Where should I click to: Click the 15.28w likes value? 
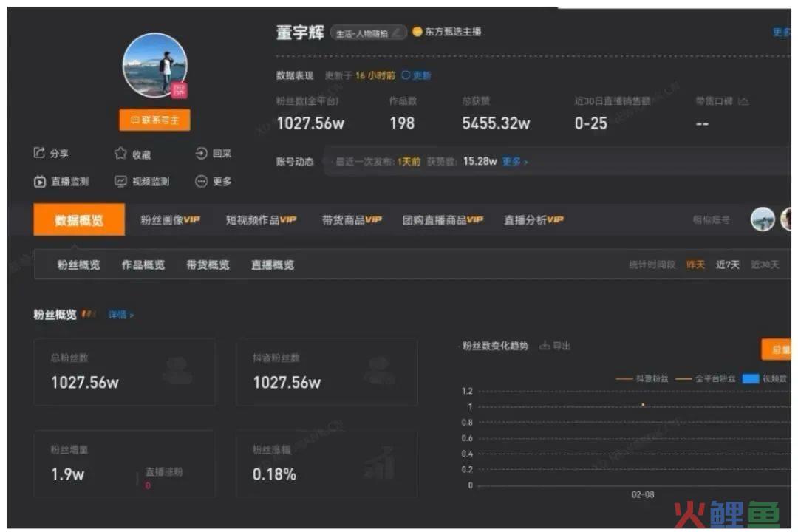480,161
